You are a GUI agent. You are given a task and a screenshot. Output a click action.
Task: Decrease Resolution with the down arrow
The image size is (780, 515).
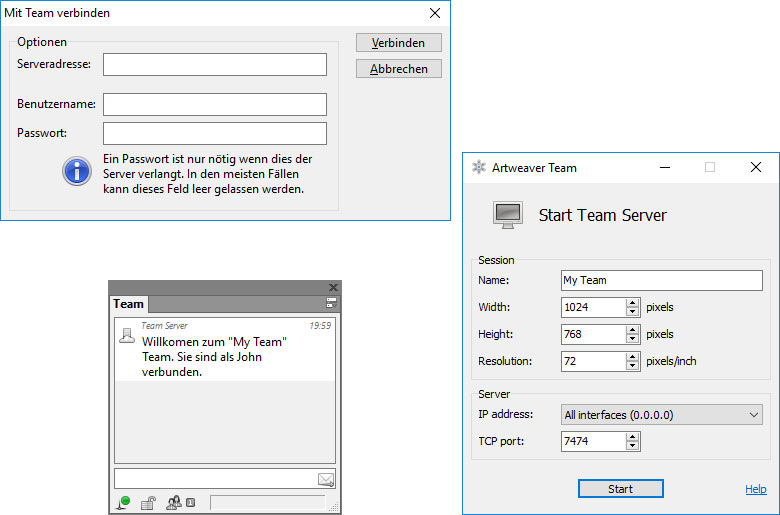pyautogui.click(x=632, y=366)
